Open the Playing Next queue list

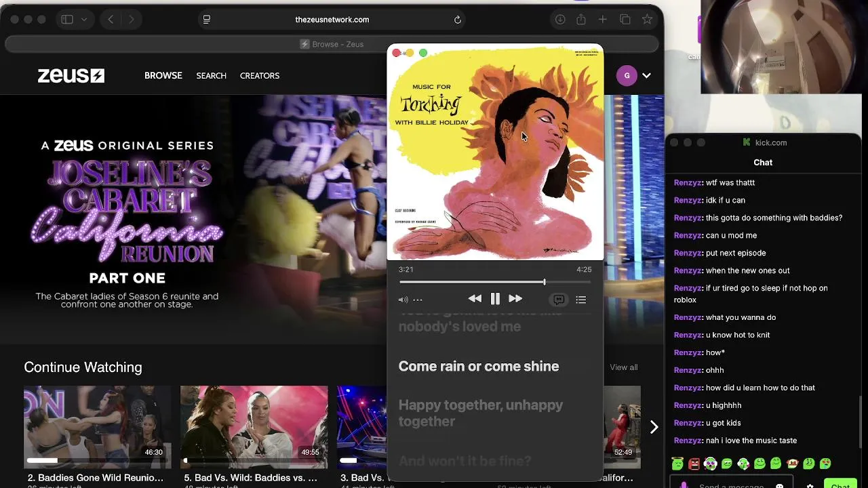(581, 300)
